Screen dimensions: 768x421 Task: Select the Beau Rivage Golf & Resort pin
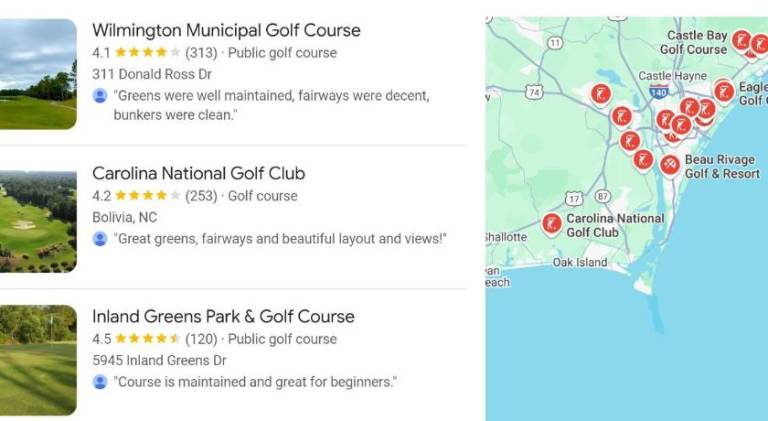click(x=670, y=163)
